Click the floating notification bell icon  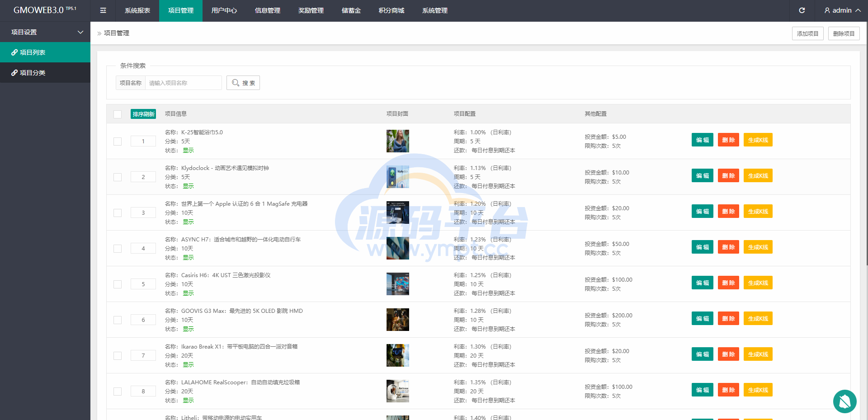[844, 401]
